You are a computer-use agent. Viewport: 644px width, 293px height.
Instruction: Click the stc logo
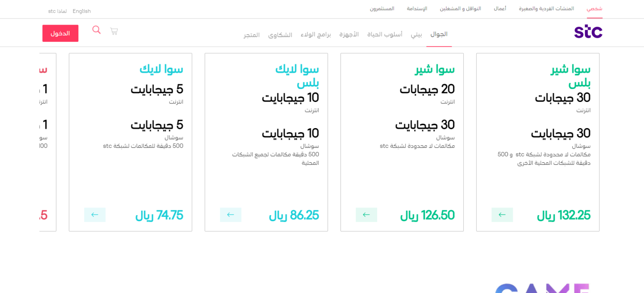[x=588, y=31]
